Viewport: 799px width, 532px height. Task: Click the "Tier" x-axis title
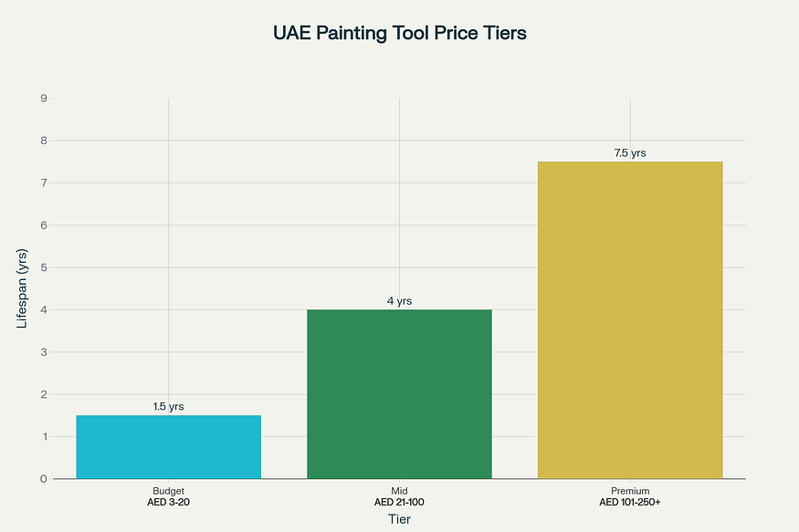point(399,517)
